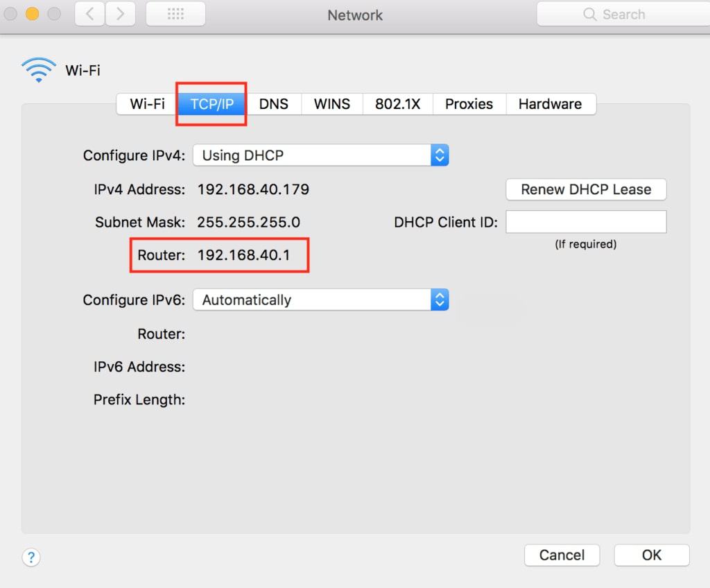Expand the Configure IPv6 dropdown

(x=321, y=300)
